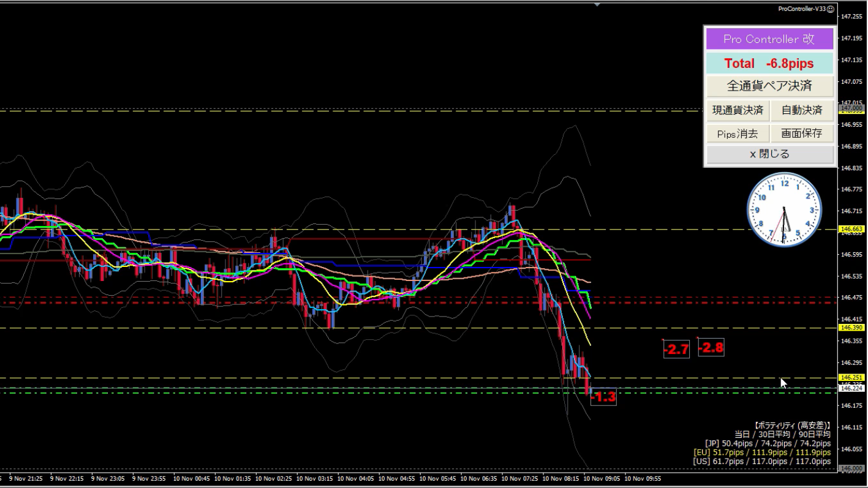Select the -1.3 pips label
This screenshot has height=488, width=868.
coord(603,397)
